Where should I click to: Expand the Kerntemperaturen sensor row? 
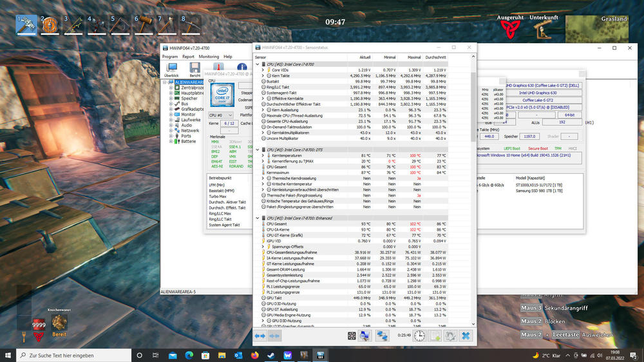coord(263,155)
